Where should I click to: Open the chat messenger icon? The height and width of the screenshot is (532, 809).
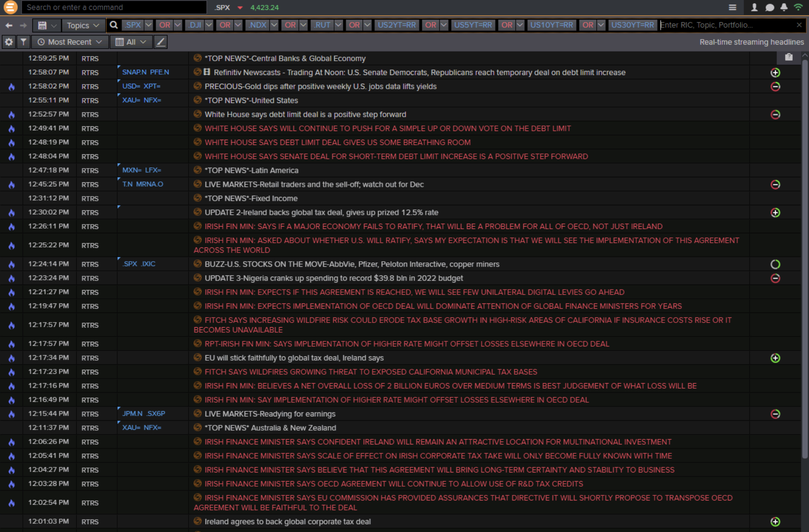pyautogui.click(x=769, y=7)
